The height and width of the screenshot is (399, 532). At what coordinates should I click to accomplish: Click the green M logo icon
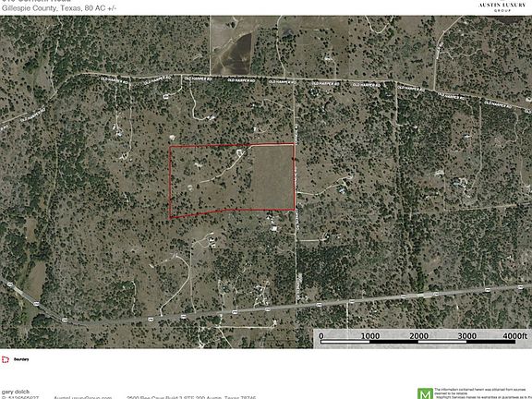point(425,393)
